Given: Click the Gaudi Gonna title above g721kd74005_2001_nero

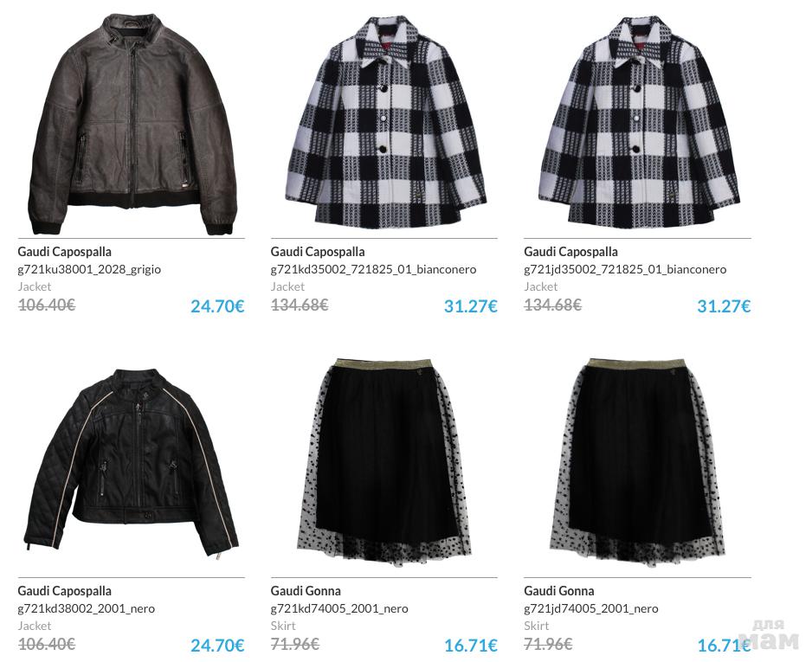Looking at the screenshot, I should (x=306, y=590).
